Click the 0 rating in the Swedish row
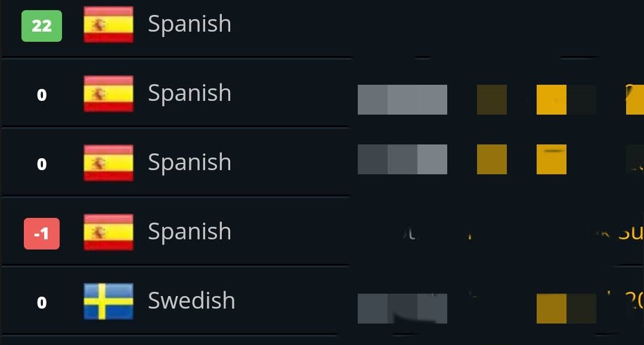Image resolution: width=644 pixels, height=345 pixels. pyautogui.click(x=42, y=303)
